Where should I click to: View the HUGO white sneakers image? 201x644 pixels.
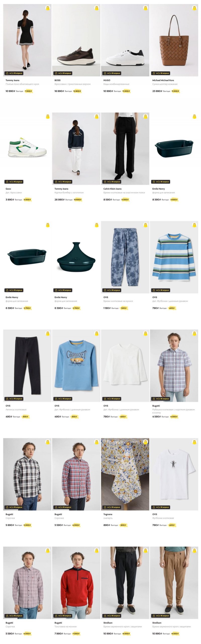click(125, 40)
